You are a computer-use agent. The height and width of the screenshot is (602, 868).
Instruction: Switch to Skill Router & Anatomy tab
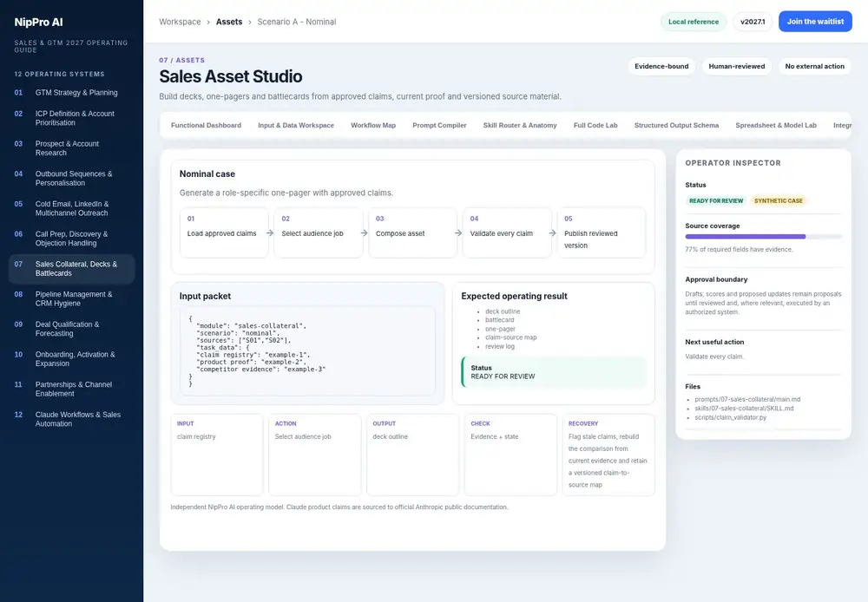(x=520, y=126)
